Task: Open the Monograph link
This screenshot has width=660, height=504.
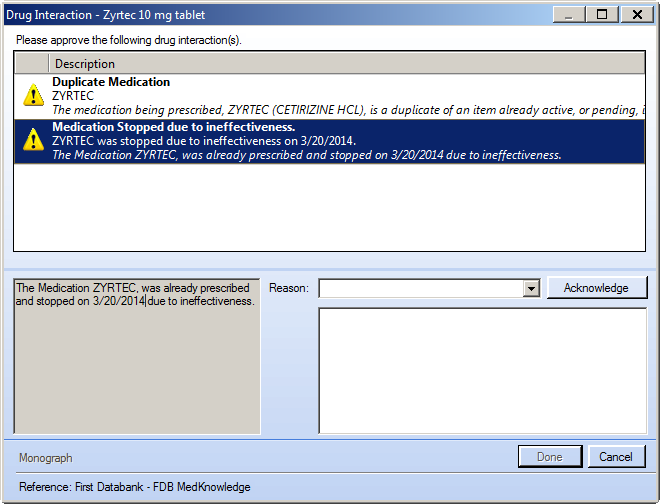Action: pyautogui.click(x=46, y=458)
